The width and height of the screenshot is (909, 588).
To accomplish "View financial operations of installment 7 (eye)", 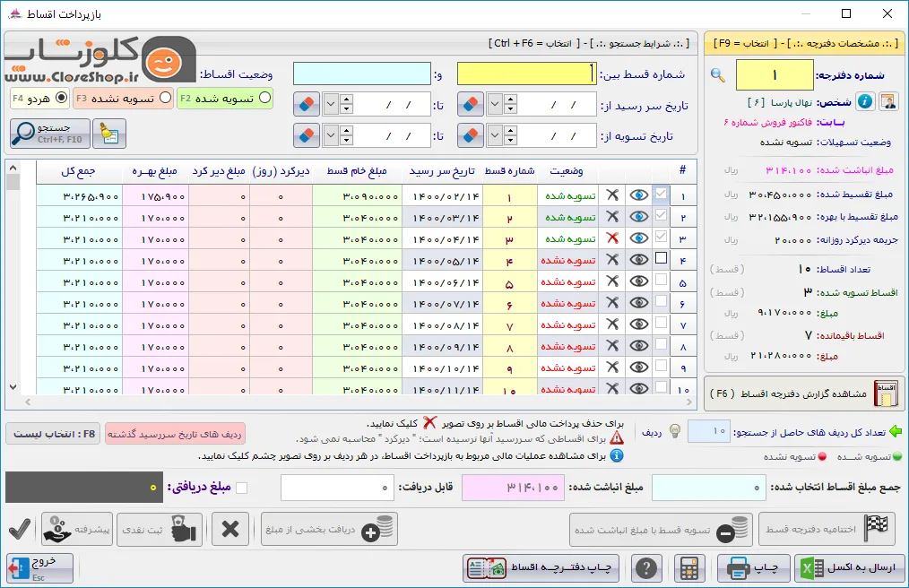I will click(639, 324).
